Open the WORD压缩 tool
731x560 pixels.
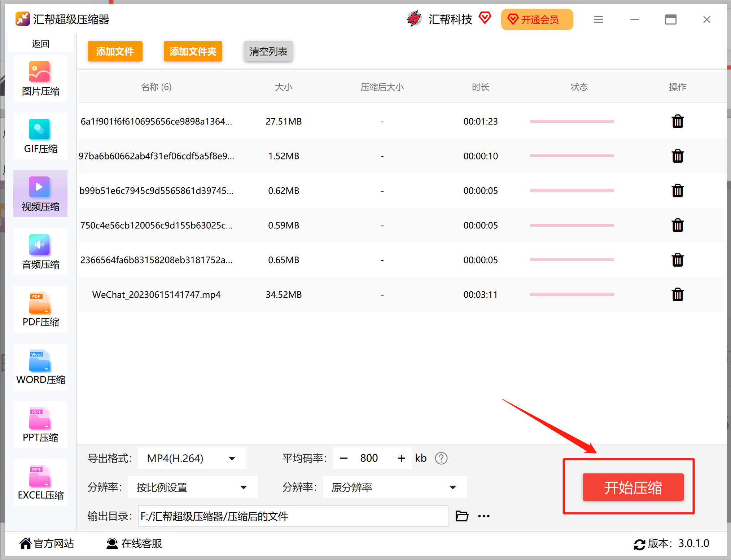[x=40, y=367]
